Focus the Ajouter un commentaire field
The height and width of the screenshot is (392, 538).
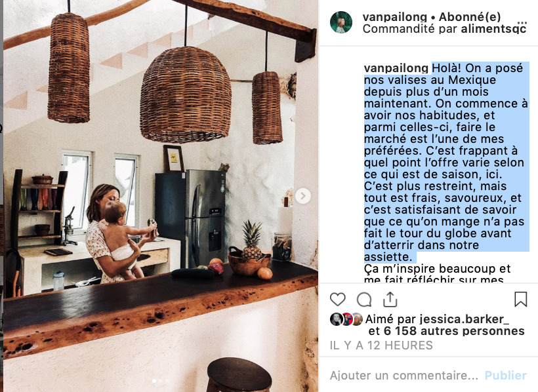pos(404,376)
